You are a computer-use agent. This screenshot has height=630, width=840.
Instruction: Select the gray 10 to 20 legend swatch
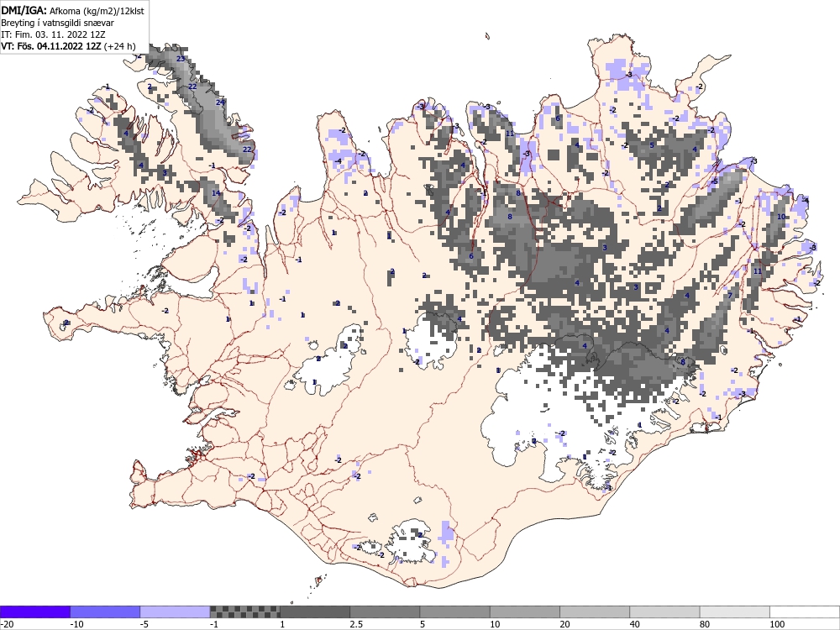pos(525,612)
